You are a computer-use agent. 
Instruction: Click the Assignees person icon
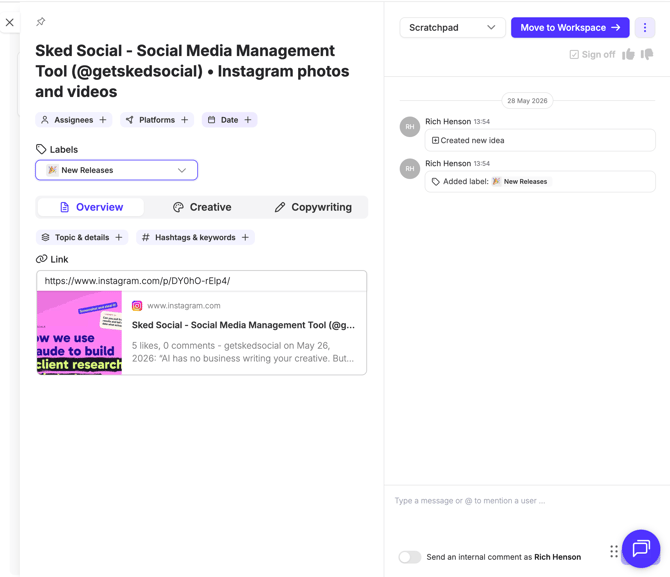click(45, 120)
